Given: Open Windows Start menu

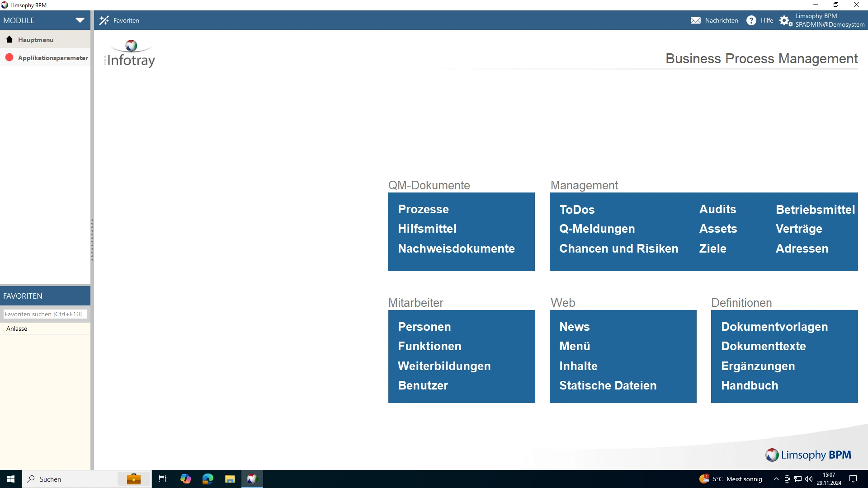Looking at the screenshot, I should click(x=11, y=479).
